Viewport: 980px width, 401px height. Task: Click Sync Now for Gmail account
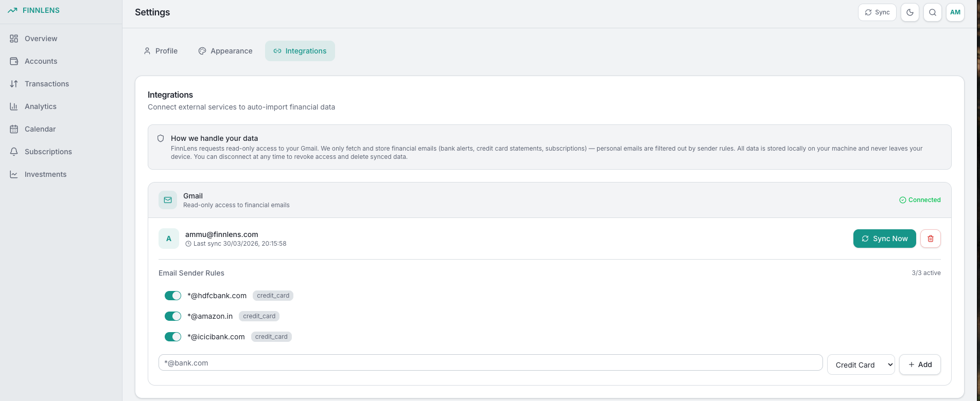click(885, 239)
